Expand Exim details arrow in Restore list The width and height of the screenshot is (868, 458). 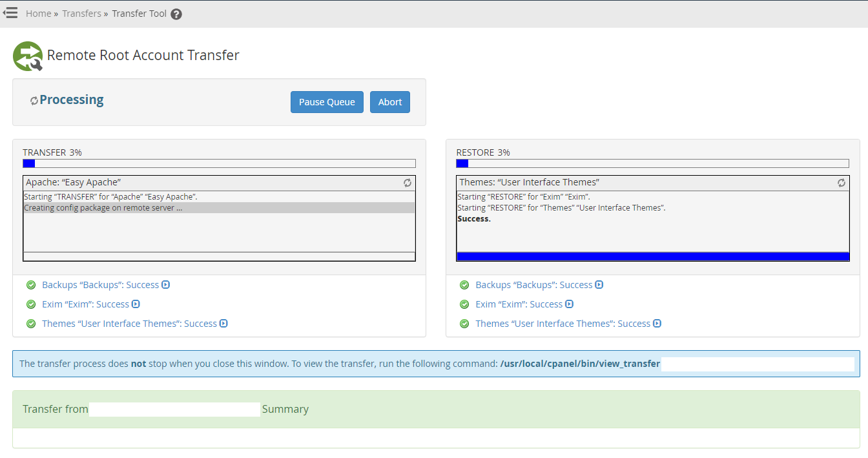tap(569, 304)
